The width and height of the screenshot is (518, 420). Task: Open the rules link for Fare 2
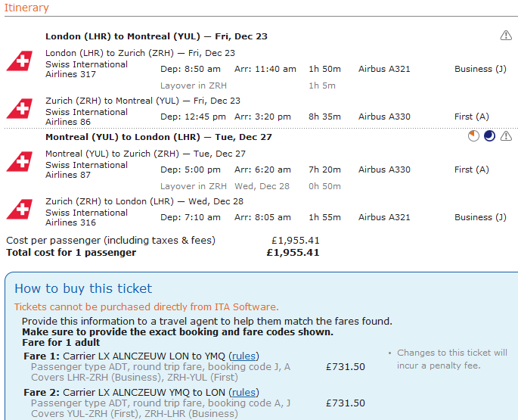point(243,392)
